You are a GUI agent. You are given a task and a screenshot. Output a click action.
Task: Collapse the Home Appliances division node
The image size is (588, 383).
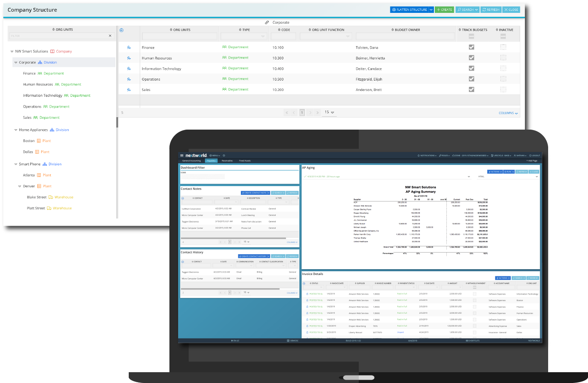point(16,130)
